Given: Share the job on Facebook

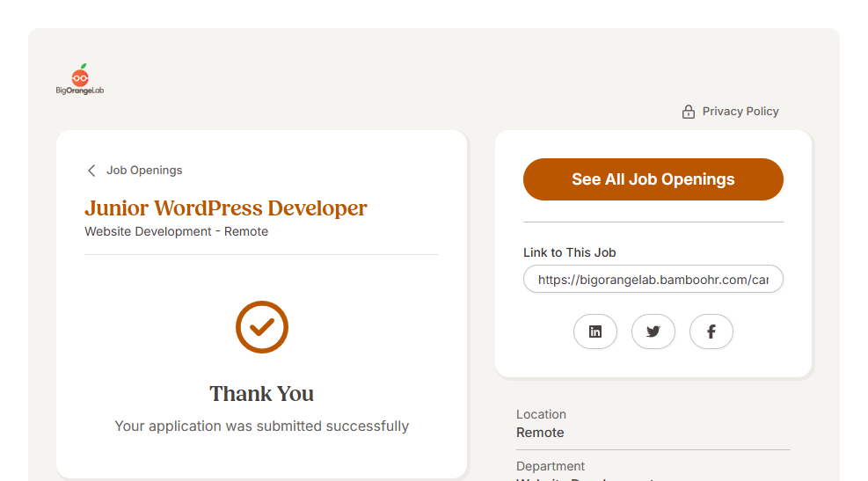Looking at the screenshot, I should click(x=711, y=332).
